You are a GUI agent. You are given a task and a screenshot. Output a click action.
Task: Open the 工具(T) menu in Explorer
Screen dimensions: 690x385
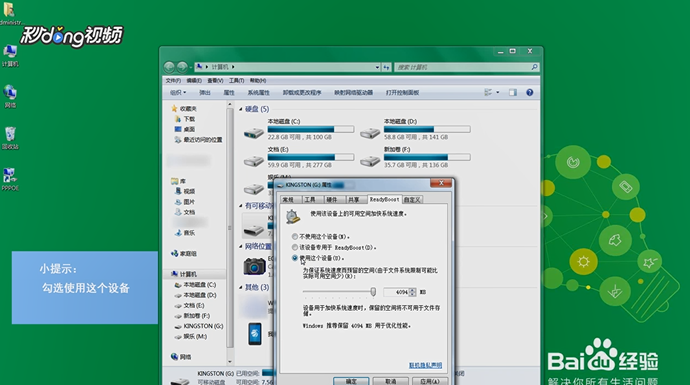[x=236, y=81]
